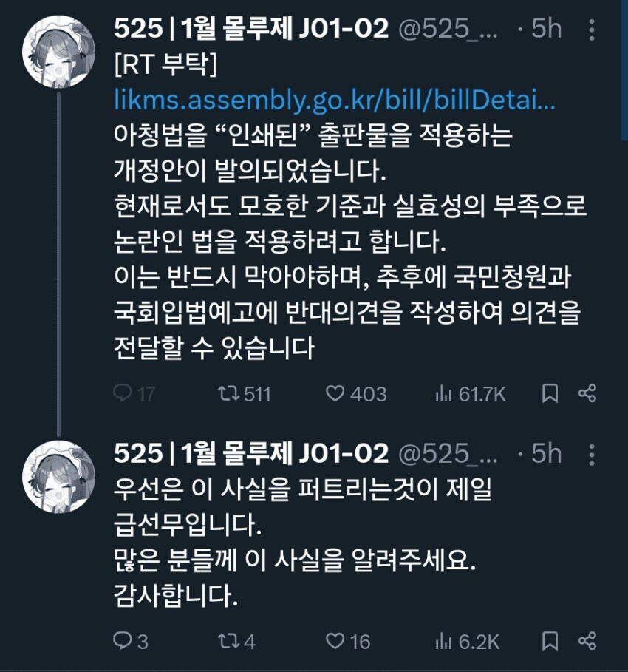
Task: Open more options menu on first tweet
Action: pos(592,30)
